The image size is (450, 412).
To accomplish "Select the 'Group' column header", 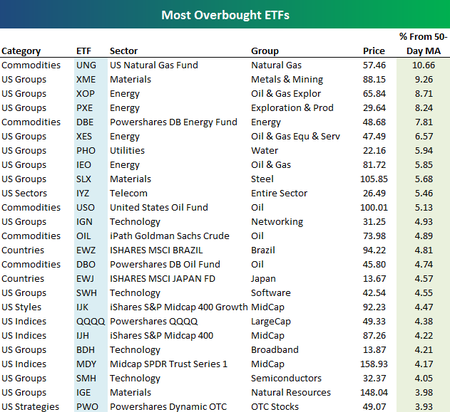I will [x=265, y=51].
